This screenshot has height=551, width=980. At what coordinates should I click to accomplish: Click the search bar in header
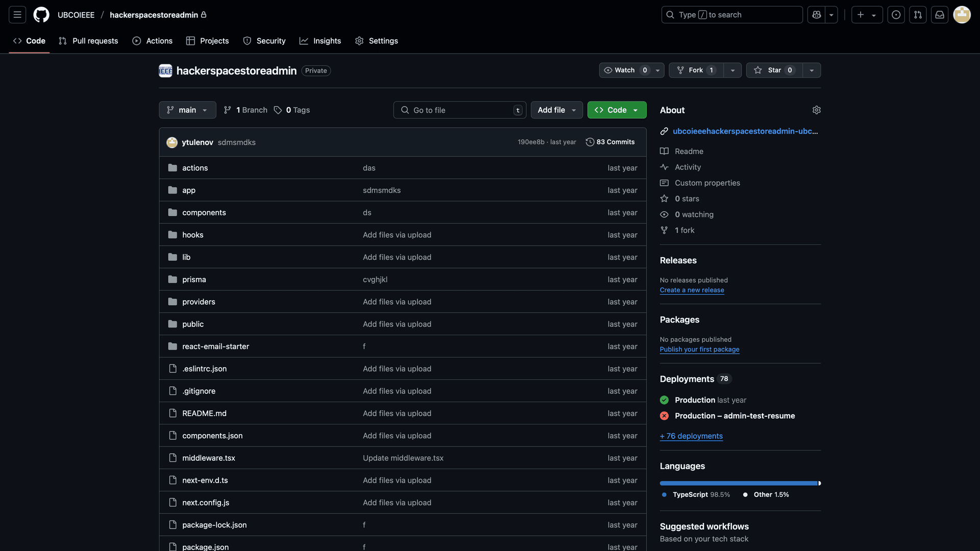tap(732, 15)
